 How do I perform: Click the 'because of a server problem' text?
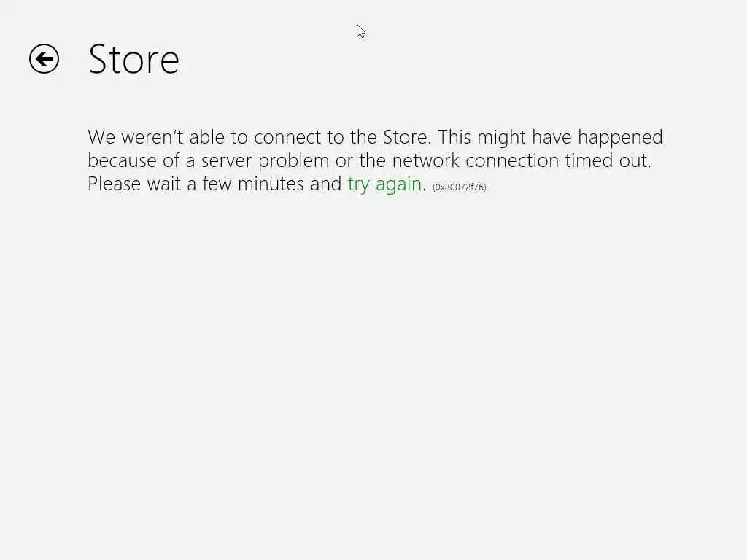pos(208,161)
